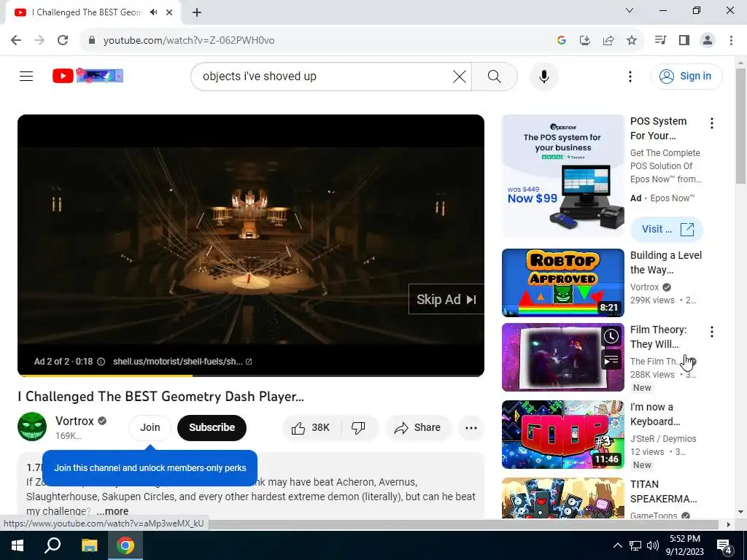Viewport: 747px width, 560px height.
Task: Like the video with thumbs up
Action: pos(311,427)
